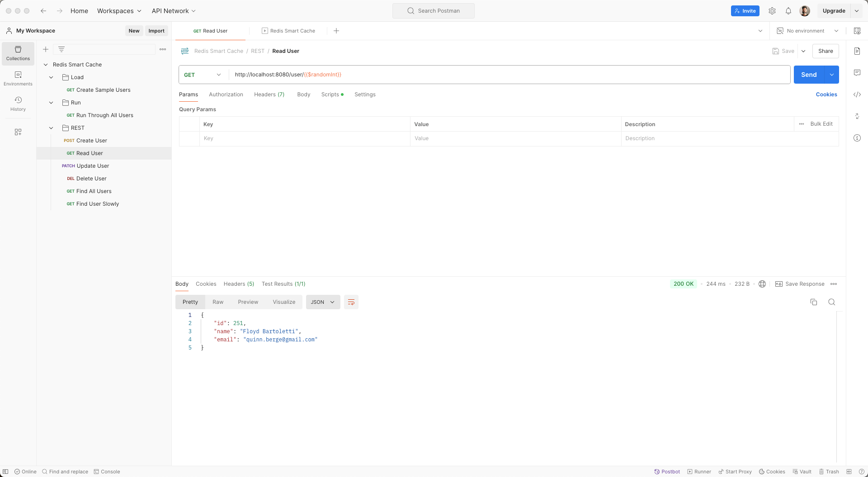Viewport: 868px width, 477px height.
Task: Add a new request tab
Action: (x=336, y=31)
